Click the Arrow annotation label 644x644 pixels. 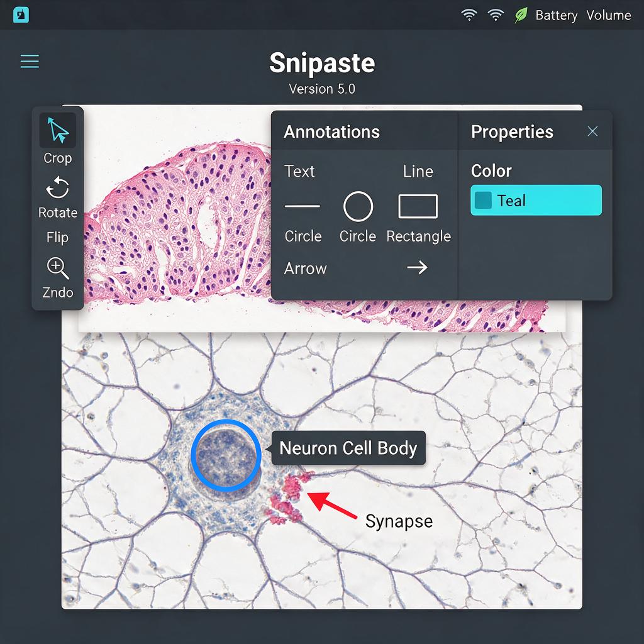pyautogui.click(x=306, y=269)
